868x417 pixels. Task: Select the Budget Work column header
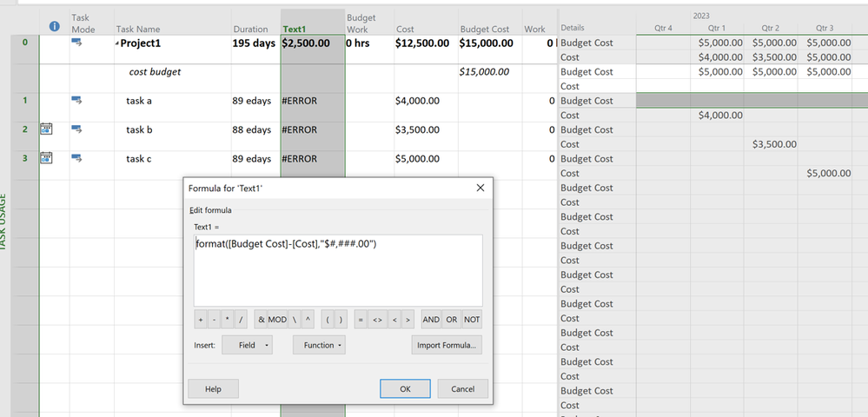point(369,22)
